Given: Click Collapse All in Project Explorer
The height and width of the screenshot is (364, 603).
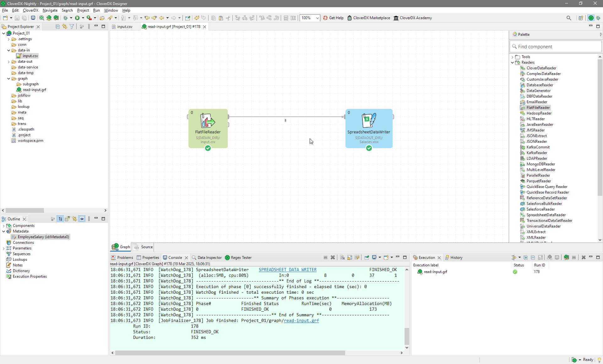Looking at the screenshot, I should click(57, 27).
